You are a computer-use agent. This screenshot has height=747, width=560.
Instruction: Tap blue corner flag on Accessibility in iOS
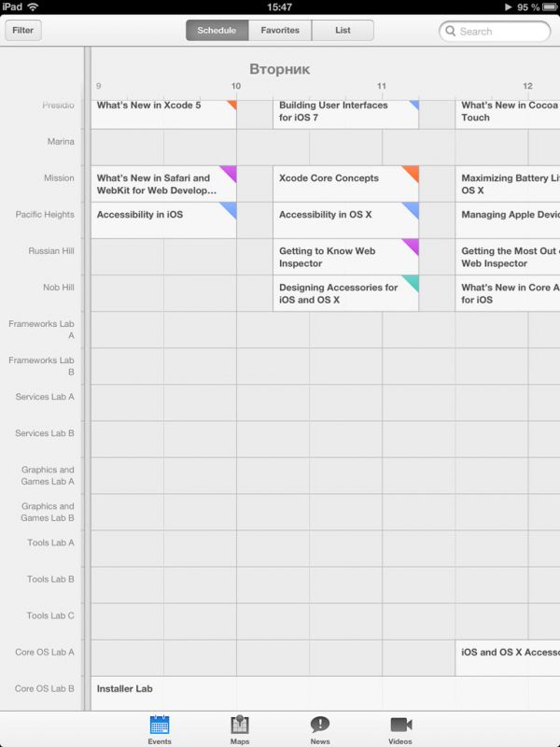230,208
